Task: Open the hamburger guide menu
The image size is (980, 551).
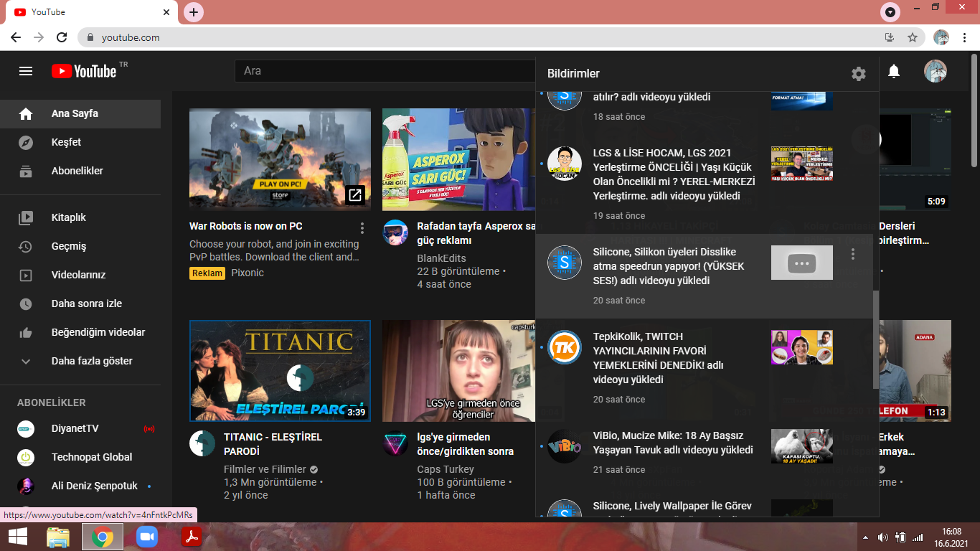Action: (26, 71)
